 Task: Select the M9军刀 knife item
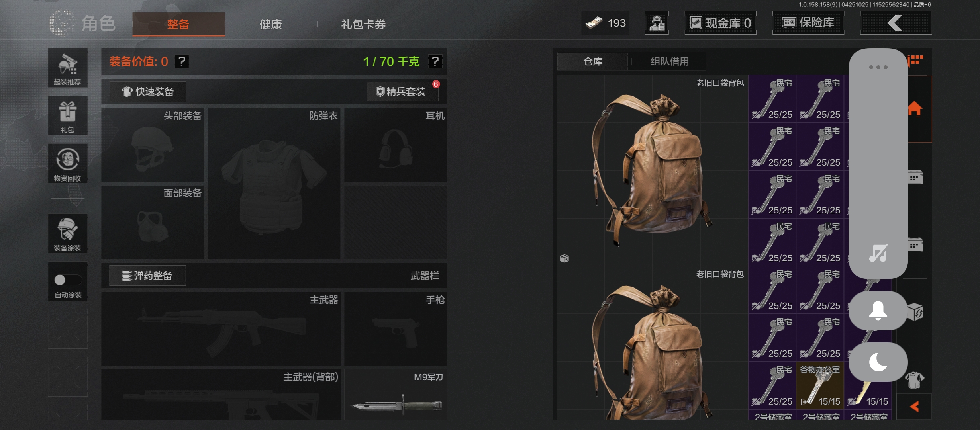396,395
